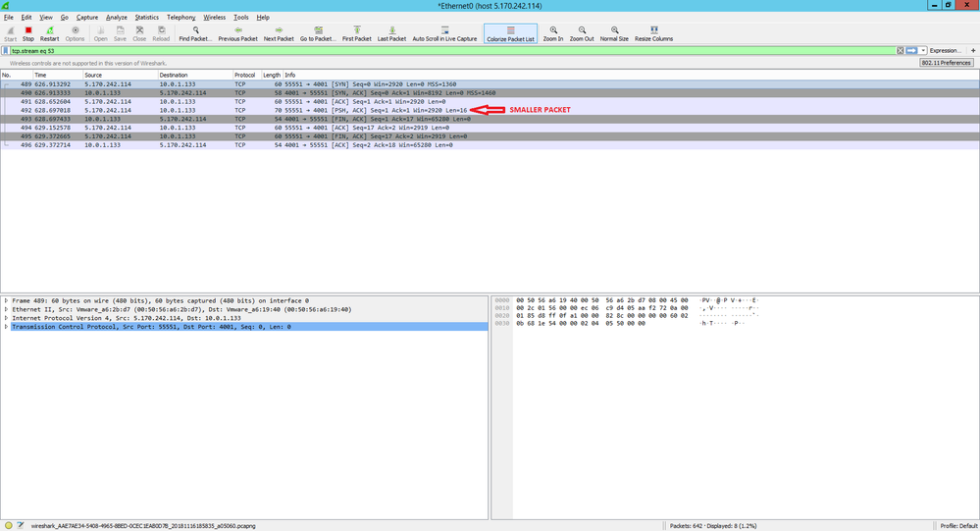
Task: Go to Next Packet
Action: pos(279,33)
